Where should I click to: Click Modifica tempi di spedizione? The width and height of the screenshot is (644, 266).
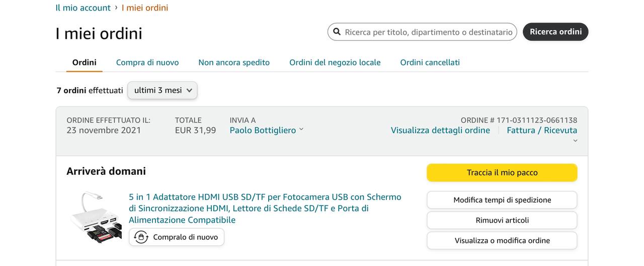[502, 200]
